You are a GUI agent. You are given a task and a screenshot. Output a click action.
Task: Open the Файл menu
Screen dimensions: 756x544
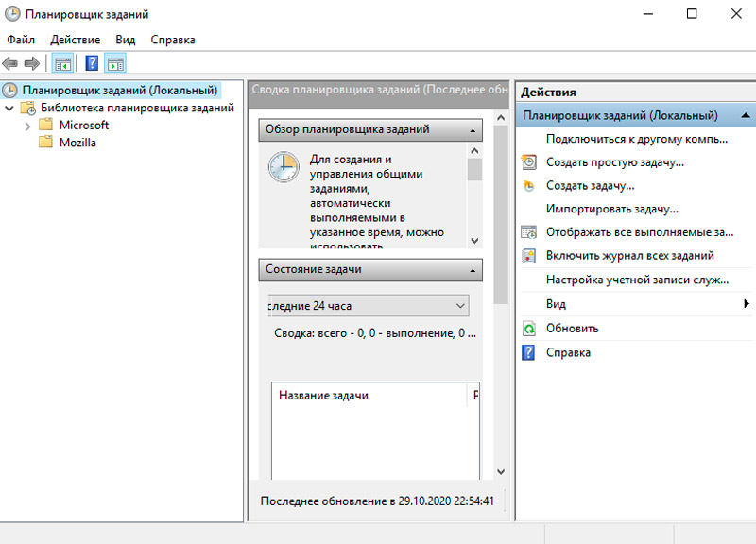[21, 40]
